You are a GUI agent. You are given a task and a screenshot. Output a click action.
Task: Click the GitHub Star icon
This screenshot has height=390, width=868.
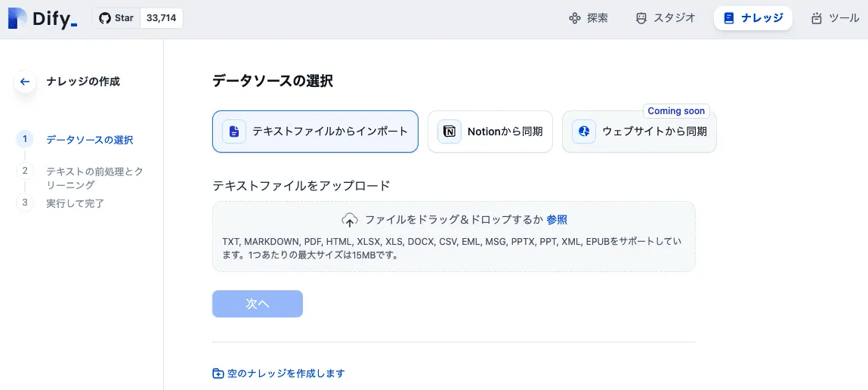(104, 18)
